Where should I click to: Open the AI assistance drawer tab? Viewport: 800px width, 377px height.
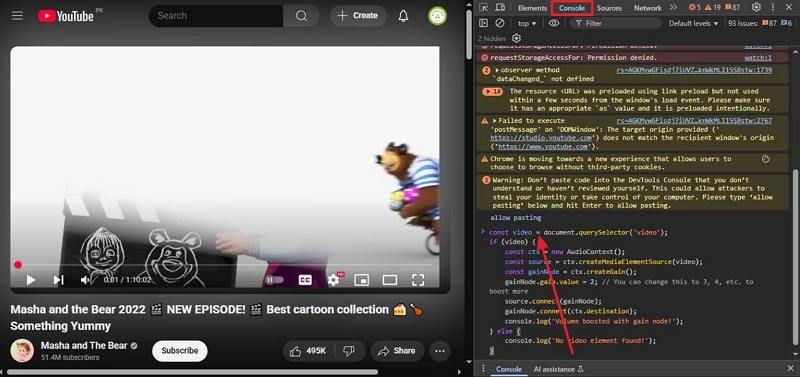558,369
